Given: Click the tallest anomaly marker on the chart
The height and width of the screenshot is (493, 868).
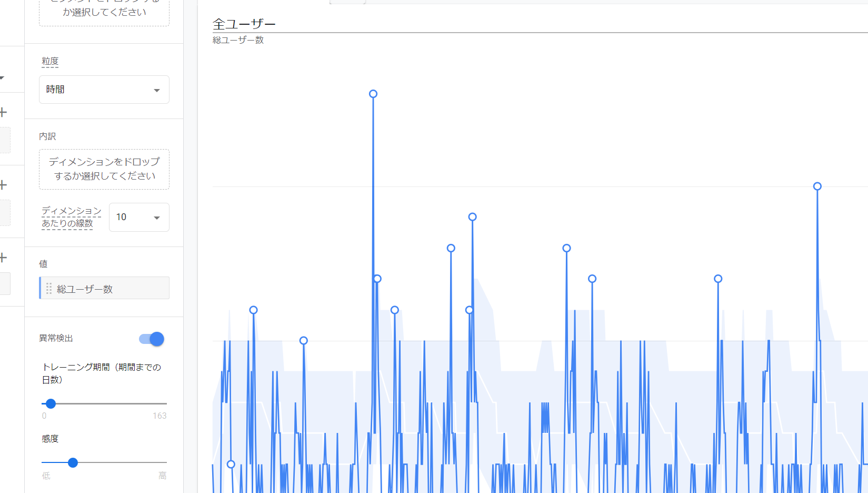Looking at the screenshot, I should point(373,94).
